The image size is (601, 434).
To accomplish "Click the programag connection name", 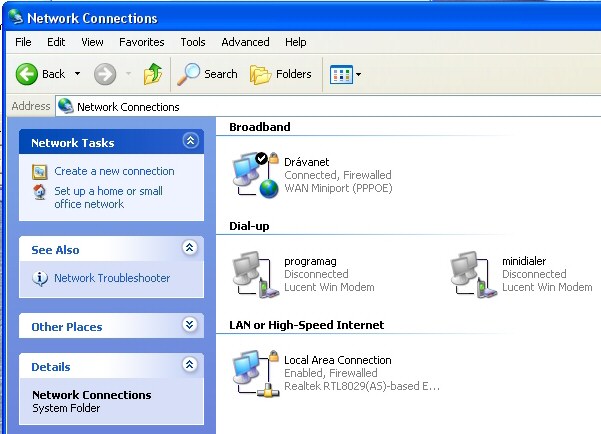I will coord(310,261).
